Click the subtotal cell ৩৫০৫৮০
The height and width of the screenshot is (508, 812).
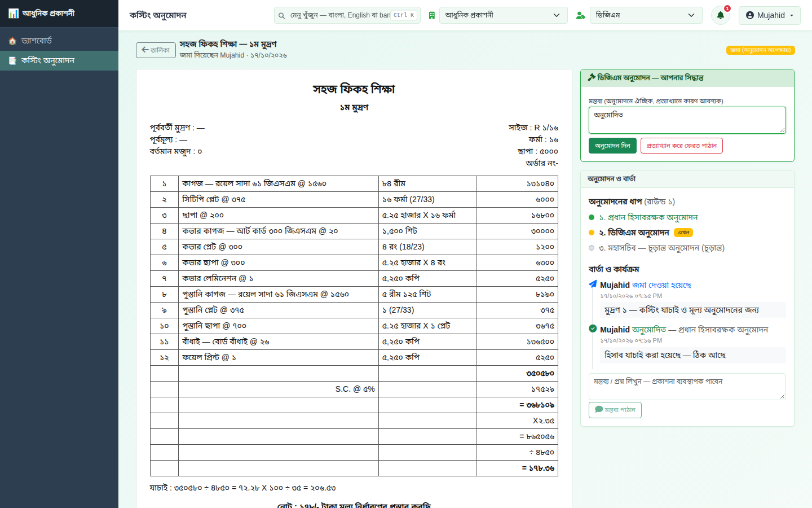click(x=517, y=373)
